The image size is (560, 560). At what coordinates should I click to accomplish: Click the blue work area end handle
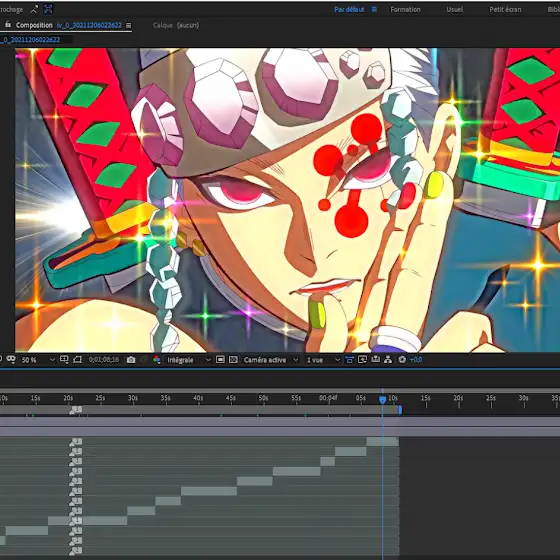click(x=400, y=410)
